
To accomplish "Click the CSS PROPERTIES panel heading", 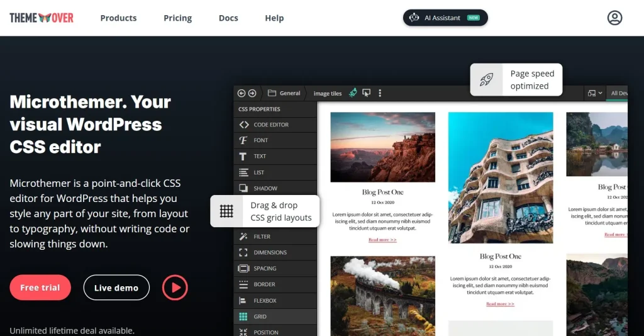I will coord(259,109).
